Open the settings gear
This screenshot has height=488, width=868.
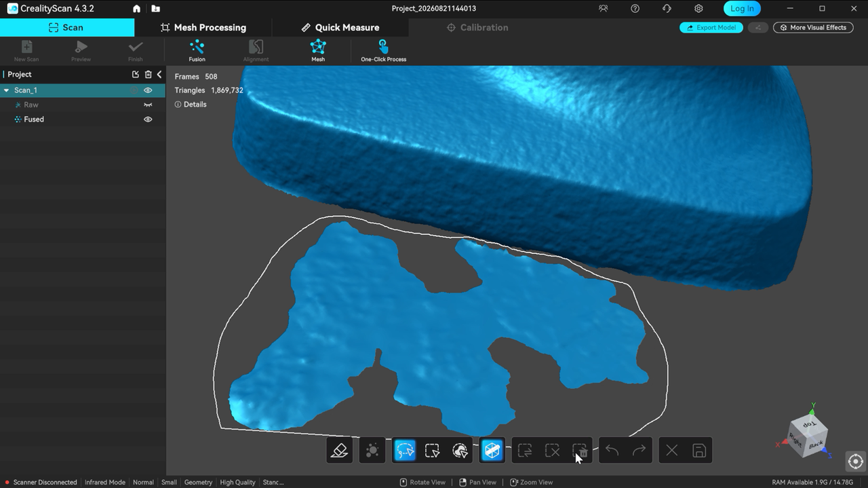tap(698, 9)
